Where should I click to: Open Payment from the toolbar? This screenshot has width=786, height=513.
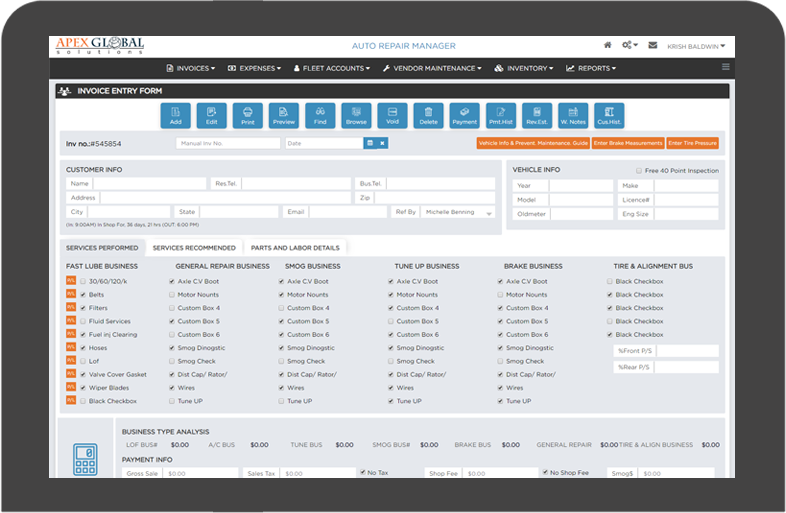464,115
